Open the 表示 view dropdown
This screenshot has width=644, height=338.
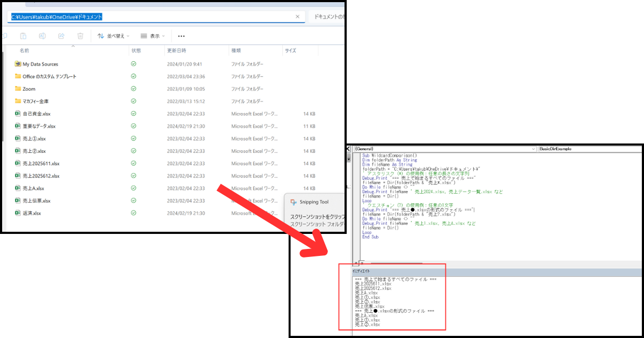[x=152, y=36]
